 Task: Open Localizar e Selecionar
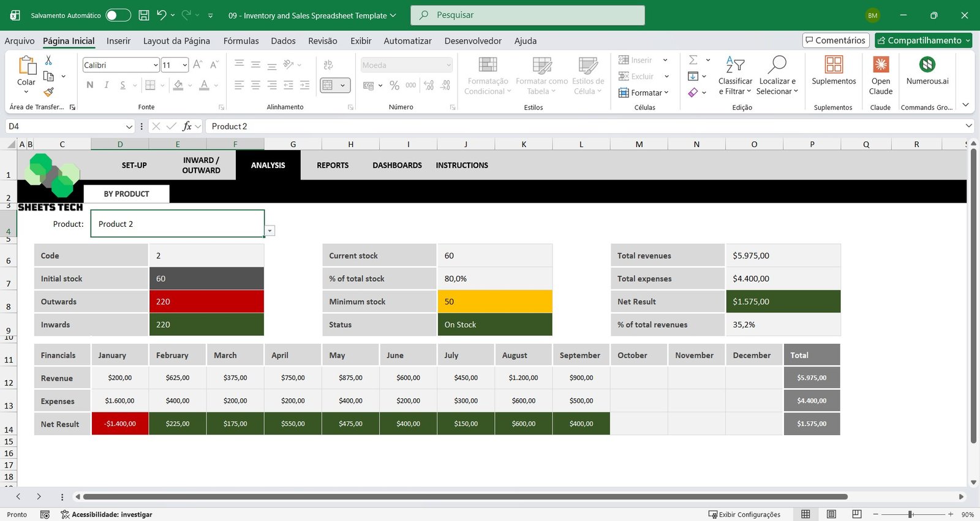pos(777,76)
